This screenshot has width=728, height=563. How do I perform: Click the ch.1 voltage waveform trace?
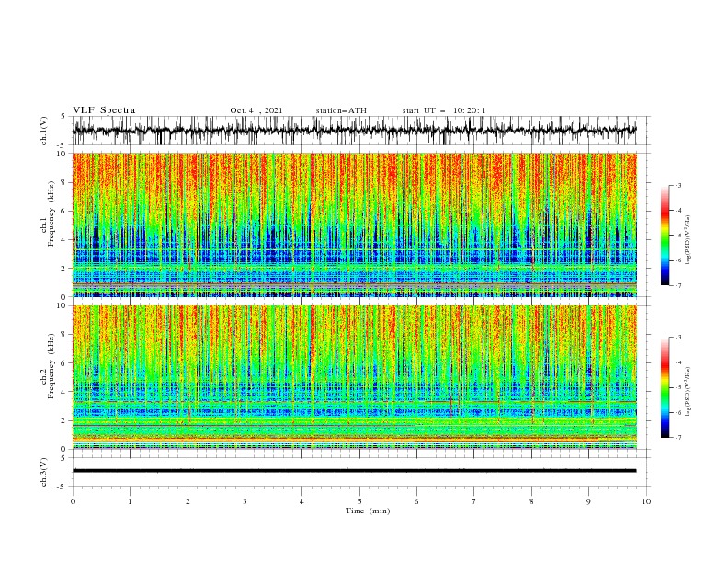[x=354, y=131]
